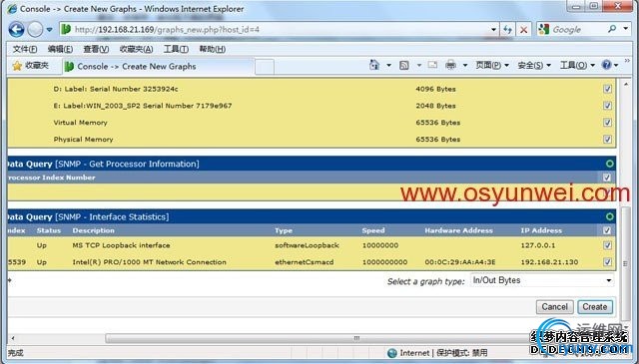
Task: Click the Cancel button
Action: tap(555, 306)
